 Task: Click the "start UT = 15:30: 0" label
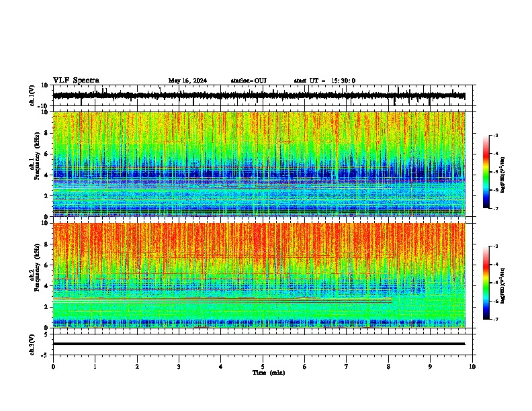coord(324,81)
